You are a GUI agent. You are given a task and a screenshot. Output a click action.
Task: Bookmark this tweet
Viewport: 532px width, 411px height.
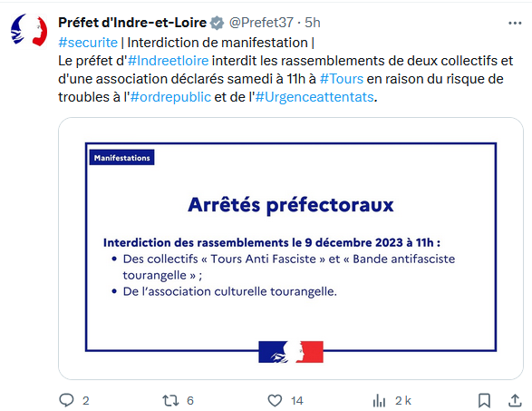484,400
